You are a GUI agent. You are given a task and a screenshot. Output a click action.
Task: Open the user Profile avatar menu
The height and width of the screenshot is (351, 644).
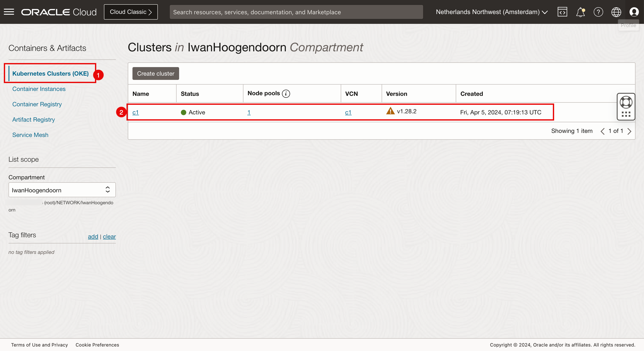634,12
